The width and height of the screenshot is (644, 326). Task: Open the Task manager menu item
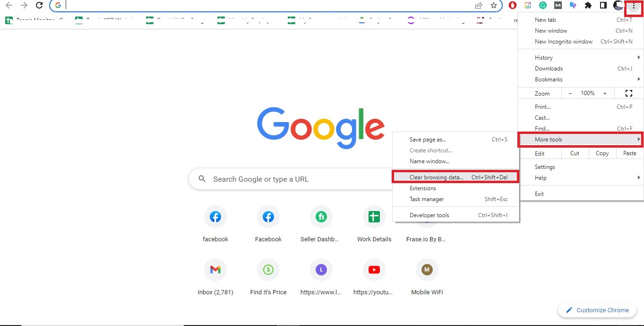tap(427, 199)
